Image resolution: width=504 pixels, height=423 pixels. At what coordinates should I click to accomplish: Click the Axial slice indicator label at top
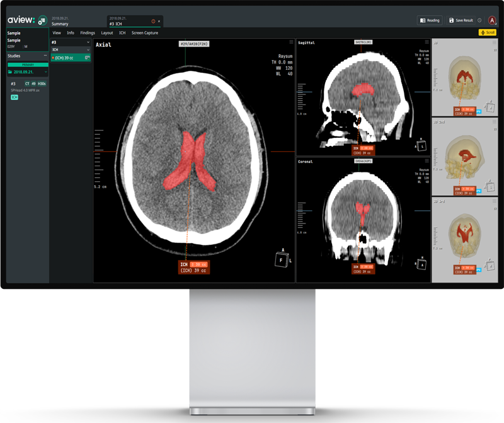pos(194,44)
